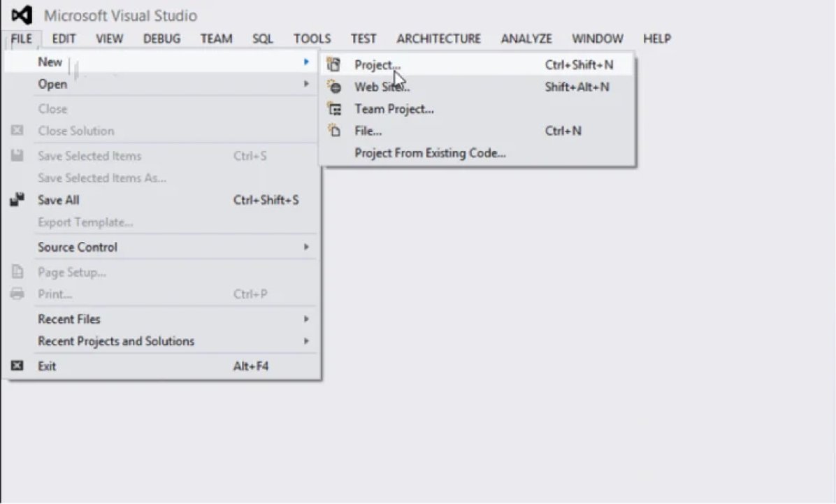
Task: Select Save All menu entry
Action: pos(161,200)
